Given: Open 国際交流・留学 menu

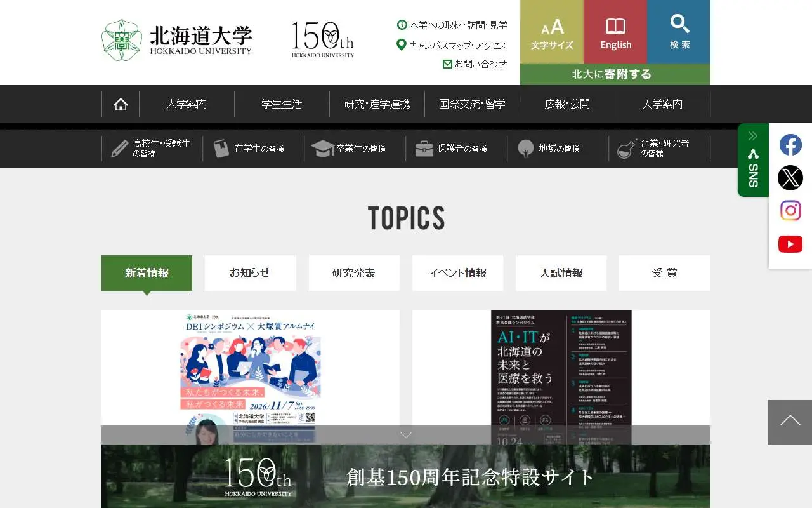Looking at the screenshot, I should click(472, 104).
